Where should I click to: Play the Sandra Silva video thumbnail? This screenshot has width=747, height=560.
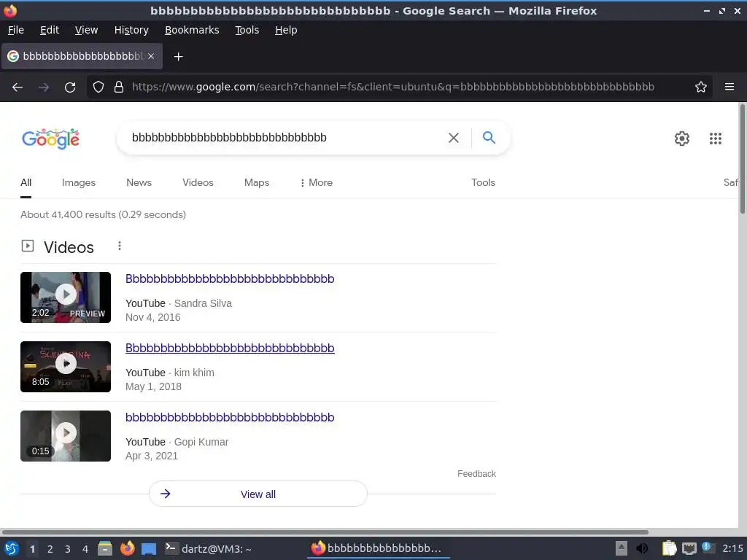[66, 297]
